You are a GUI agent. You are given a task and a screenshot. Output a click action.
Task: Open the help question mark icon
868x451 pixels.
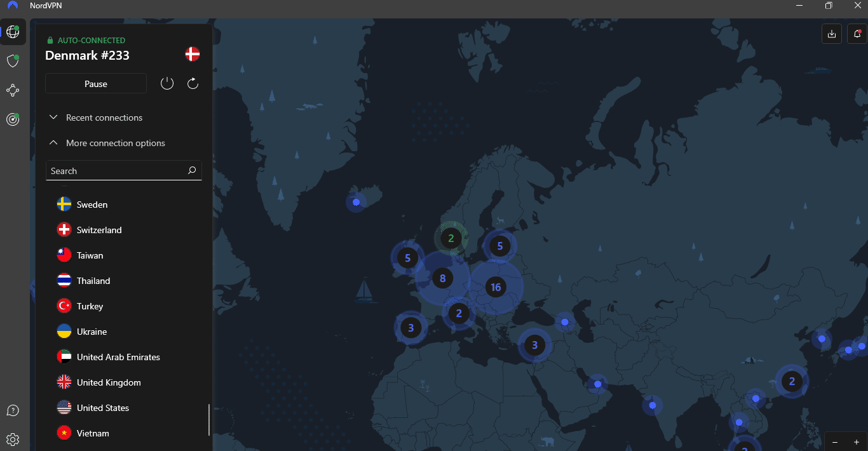point(13,410)
